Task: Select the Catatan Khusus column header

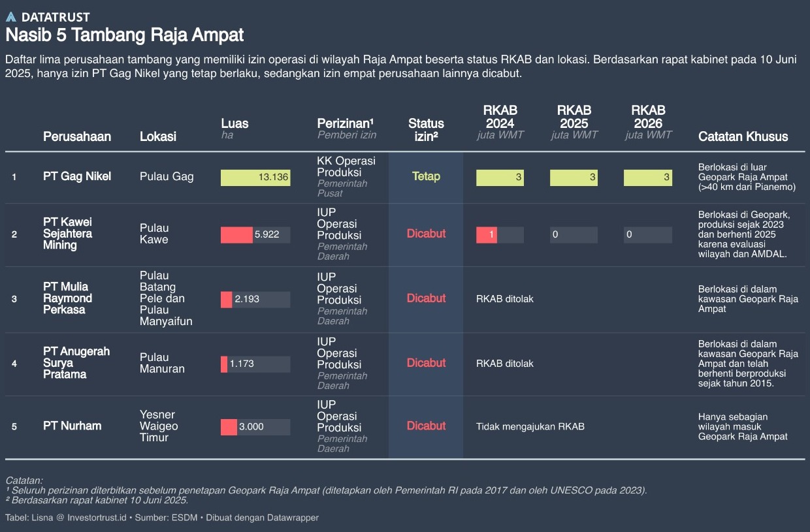Action: point(743,136)
